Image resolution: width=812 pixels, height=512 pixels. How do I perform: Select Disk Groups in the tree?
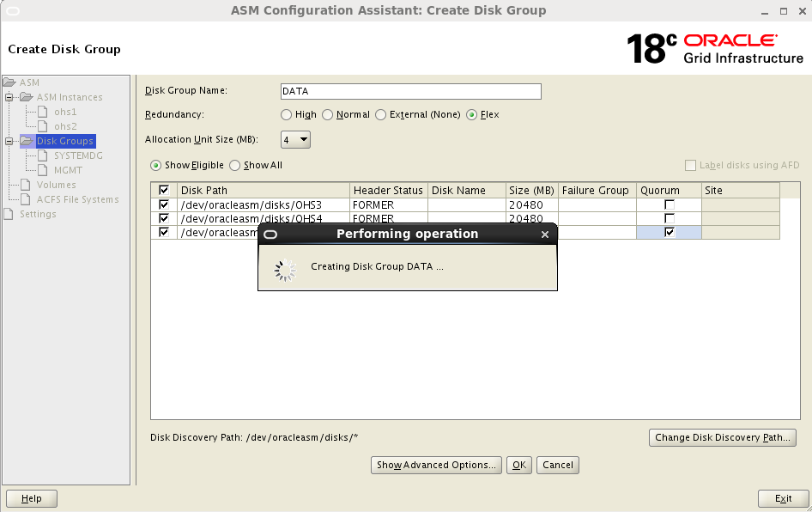coord(64,141)
